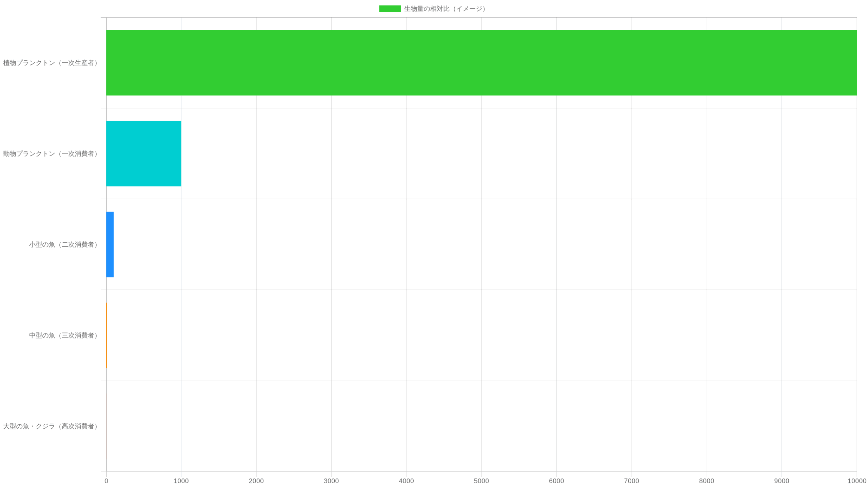Select the 大型の魚・クジラ（高次消費者） axis label
The width and height of the screenshot is (868, 488).
tap(51, 426)
